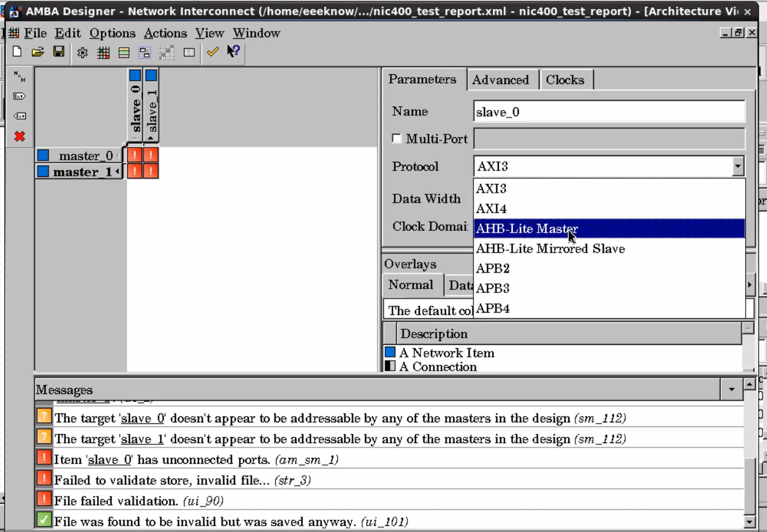Click error icon of 'Failed to validate store' message
This screenshot has height=532, width=767.
click(44, 479)
